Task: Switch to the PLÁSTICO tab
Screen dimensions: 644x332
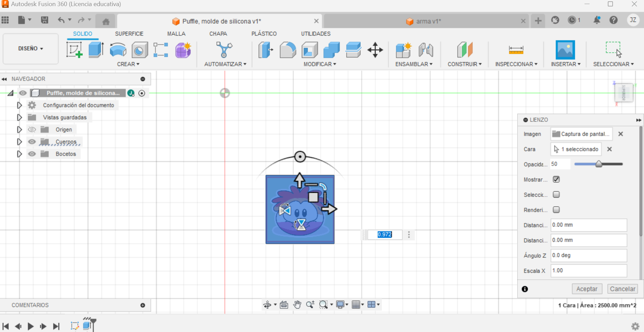Action: pos(264,34)
